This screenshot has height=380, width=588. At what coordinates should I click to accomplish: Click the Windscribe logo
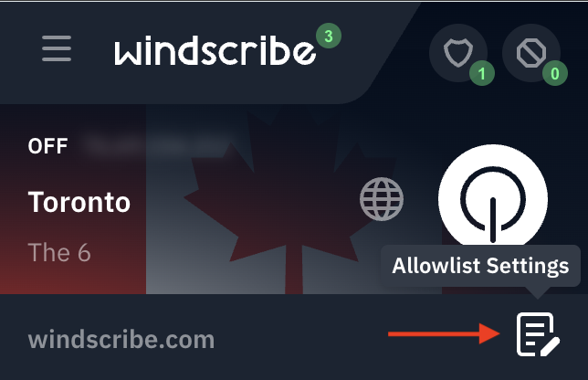click(215, 50)
